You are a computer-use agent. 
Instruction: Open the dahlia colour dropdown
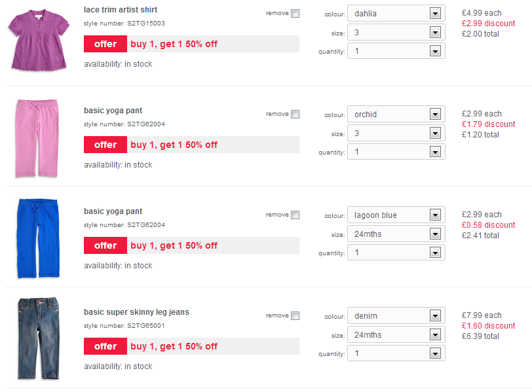point(396,14)
